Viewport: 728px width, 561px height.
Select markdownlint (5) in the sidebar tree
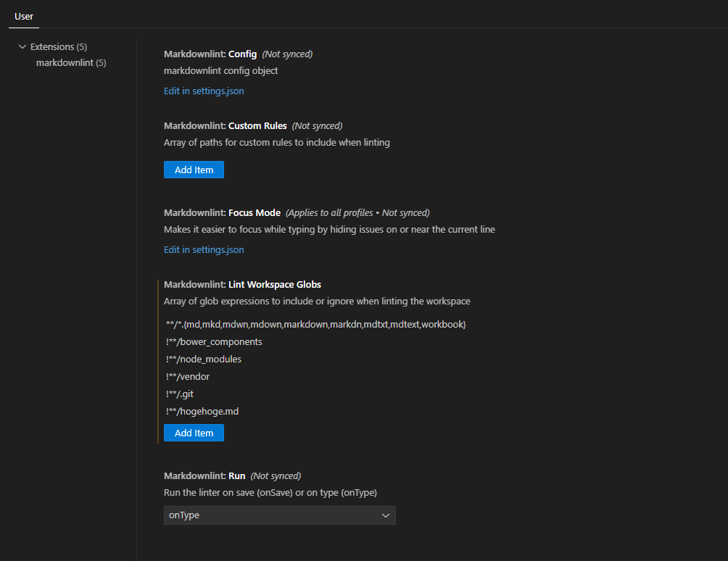point(71,63)
